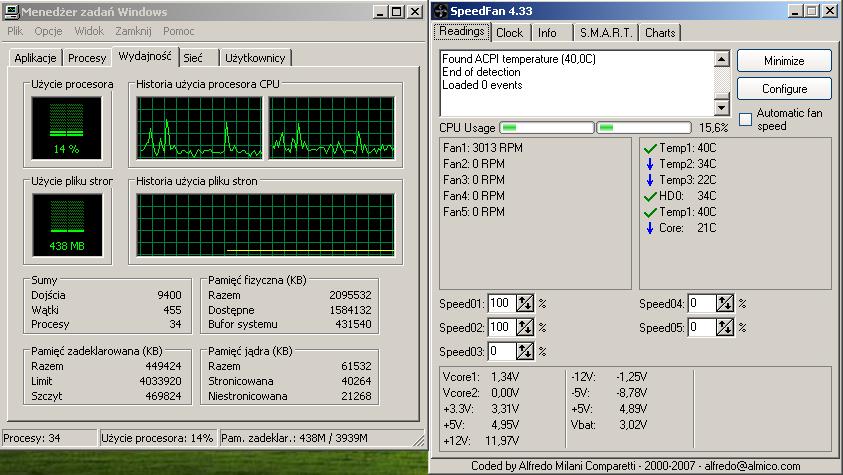Viewport: 843px width, 475px height.
Task: Select the Readings tab in SpeedFan
Action: (x=462, y=31)
